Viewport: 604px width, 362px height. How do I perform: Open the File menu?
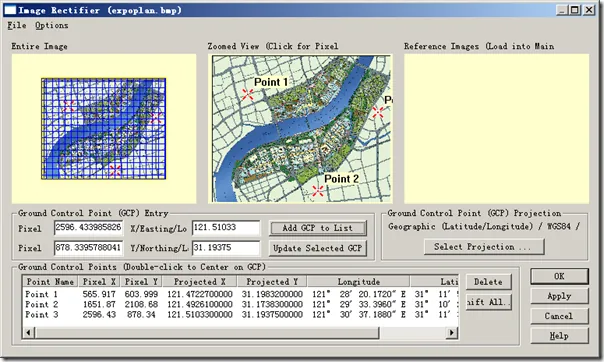click(17, 25)
